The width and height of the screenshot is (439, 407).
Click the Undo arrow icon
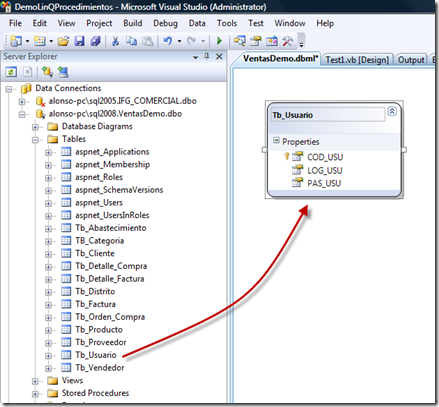click(x=168, y=41)
